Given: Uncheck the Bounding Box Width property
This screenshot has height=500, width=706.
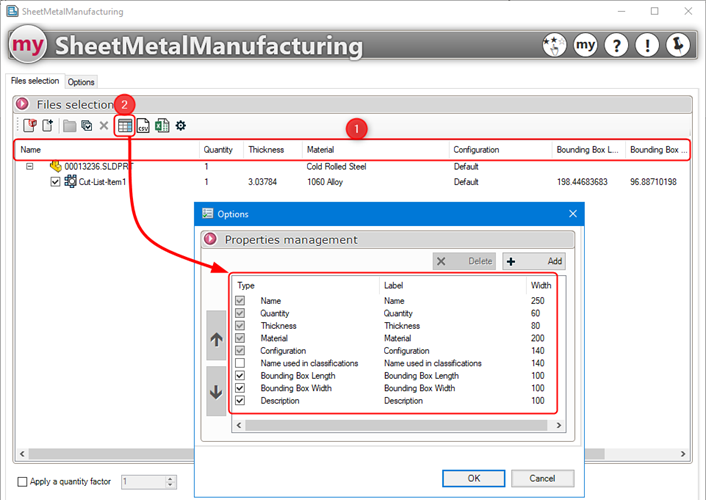Looking at the screenshot, I should (x=240, y=388).
